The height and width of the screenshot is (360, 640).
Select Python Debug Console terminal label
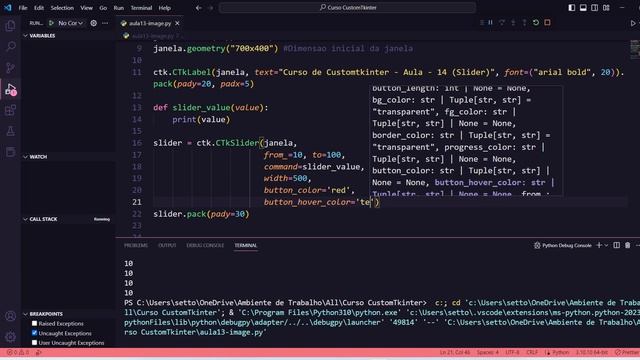[563, 245]
